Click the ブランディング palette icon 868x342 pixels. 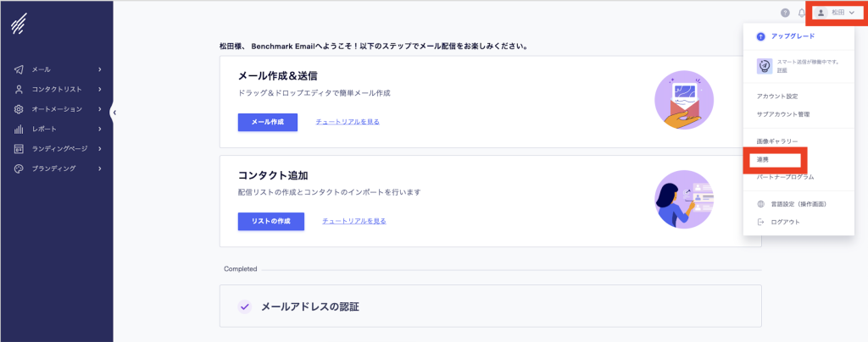pos(18,168)
